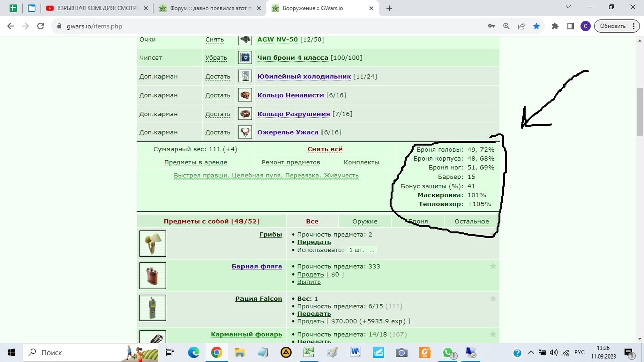Bookmark this page with the star icon
The width and height of the screenshot is (644, 362).
[536, 26]
